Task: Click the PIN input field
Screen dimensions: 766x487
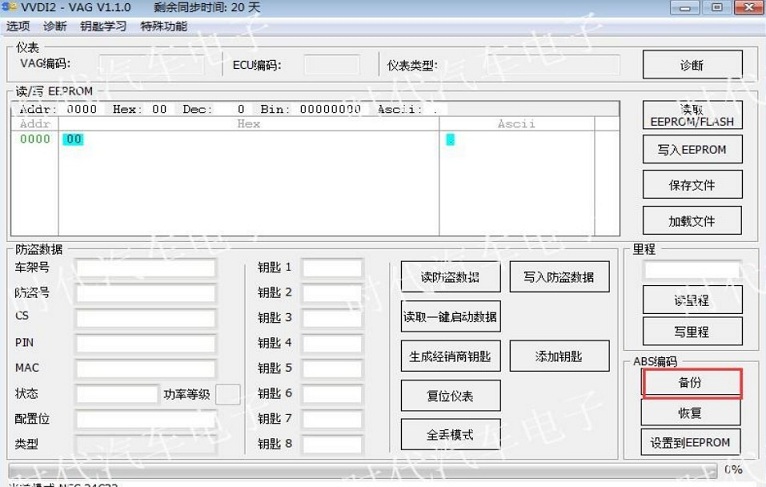Action: coord(145,343)
